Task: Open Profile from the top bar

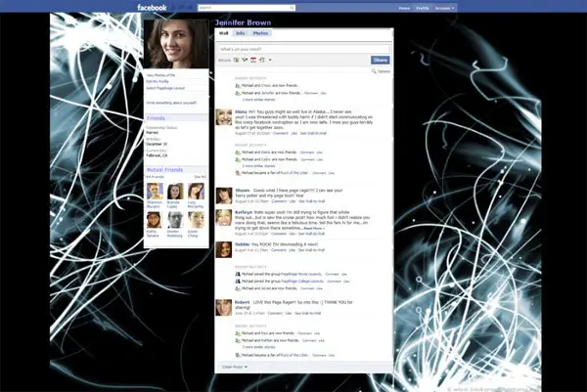Action: (x=423, y=8)
